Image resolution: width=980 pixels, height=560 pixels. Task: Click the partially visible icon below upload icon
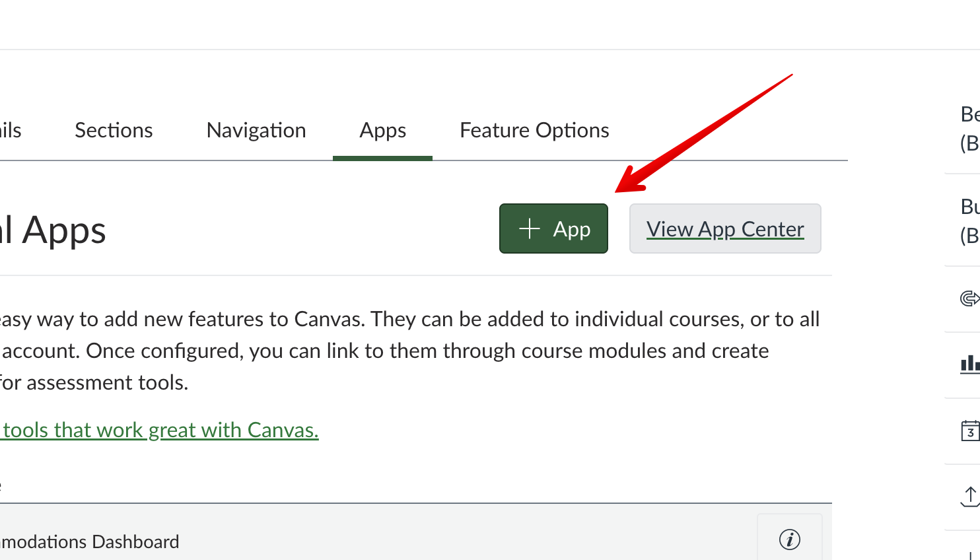969,553
